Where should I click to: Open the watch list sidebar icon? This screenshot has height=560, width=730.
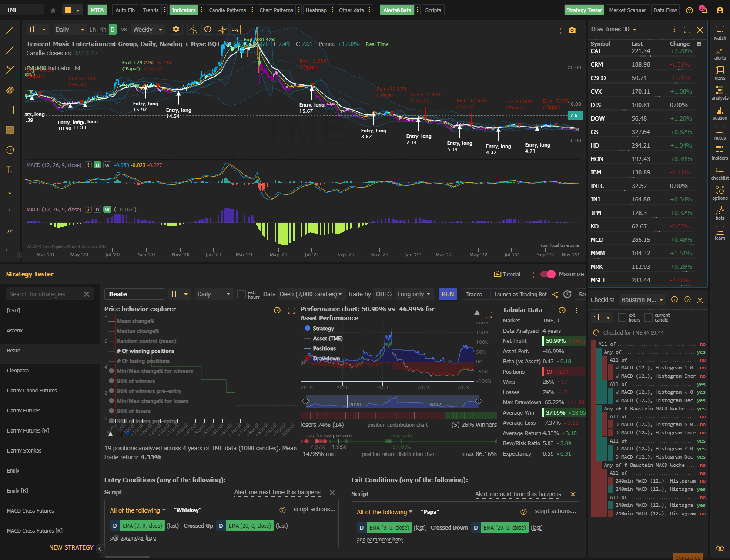tap(720, 33)
